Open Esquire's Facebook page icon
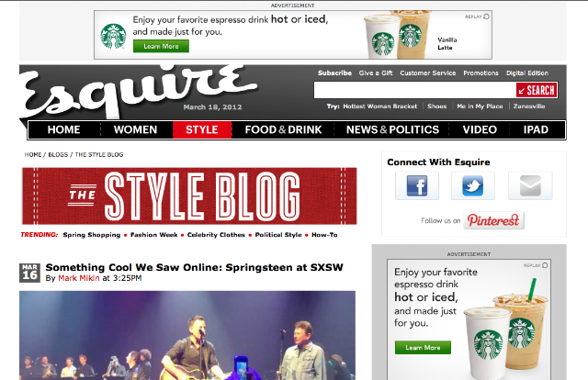This screenshot has width=588, height=380. point(416,186)
